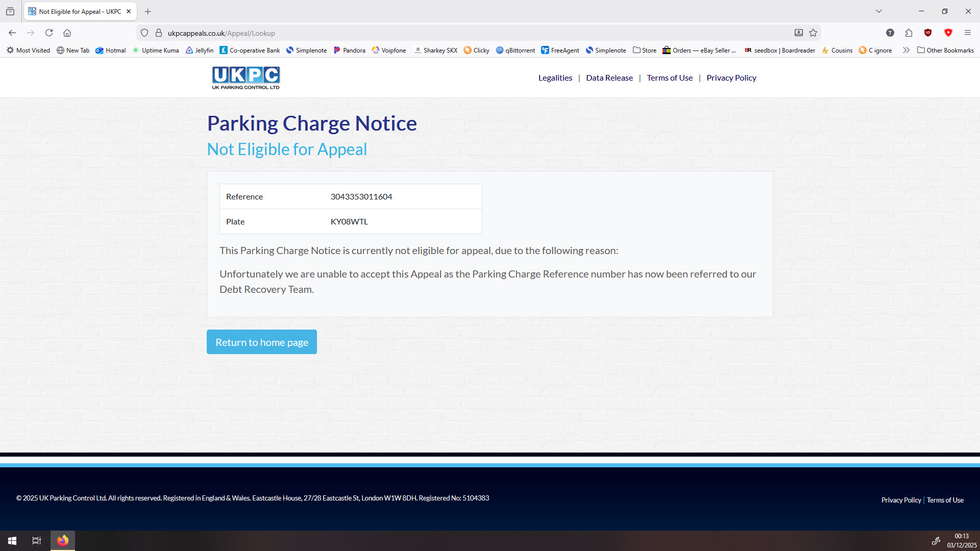Image resolution: width=980 pixels, height=551 pixels.
Task: Open the Firefox extensions puzzle icon
Action: pyautogui.click(x=909, y=33)
